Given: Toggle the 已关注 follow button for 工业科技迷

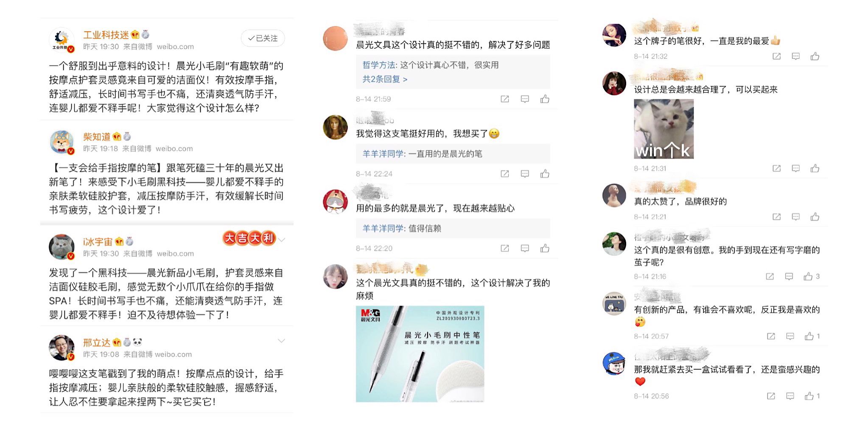Looking at the screenshot, I should [x=263, y=38].
